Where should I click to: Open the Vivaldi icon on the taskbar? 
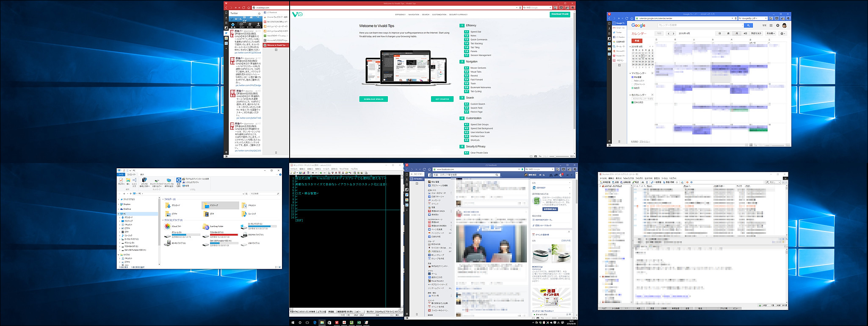coord(337,323)
